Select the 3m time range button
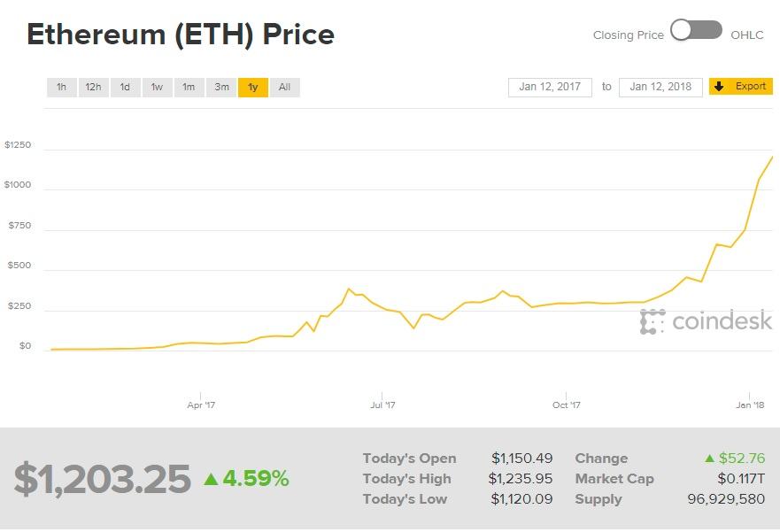This screenshot has height=532, width=780. [220, 87]
